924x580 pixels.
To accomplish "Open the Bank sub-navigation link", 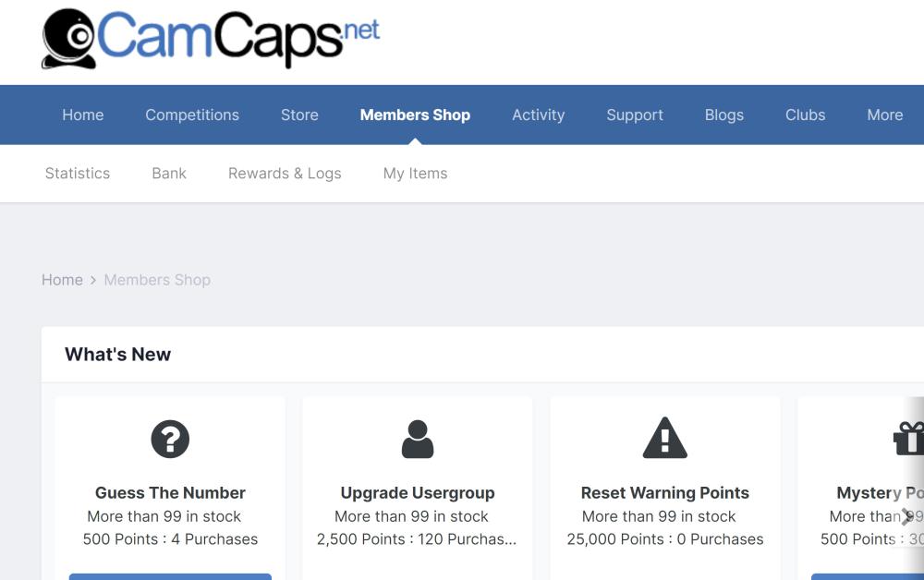I will 169,174.
